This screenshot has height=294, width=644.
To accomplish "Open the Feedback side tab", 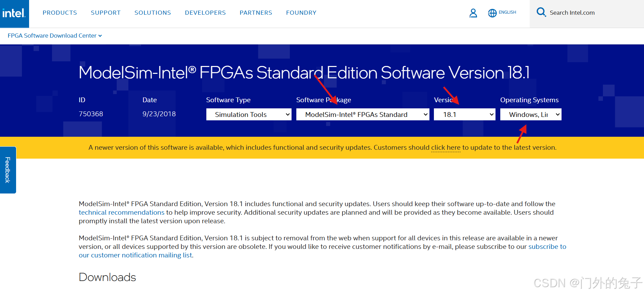I will pyautogui.click(x=8, y=170).
